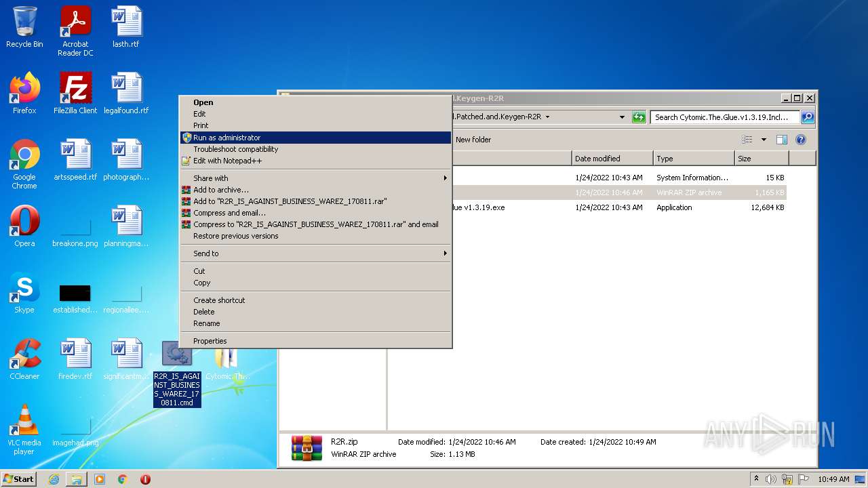
Task: Launch Skype from the desktop
Action: (24, 293)
